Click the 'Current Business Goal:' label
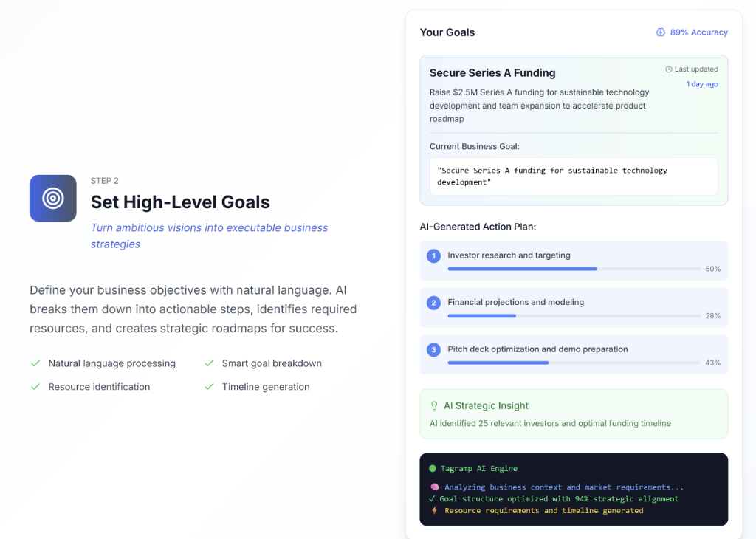Image resolution: width=756 pixels, height=539 pixels. coord(475,146)
